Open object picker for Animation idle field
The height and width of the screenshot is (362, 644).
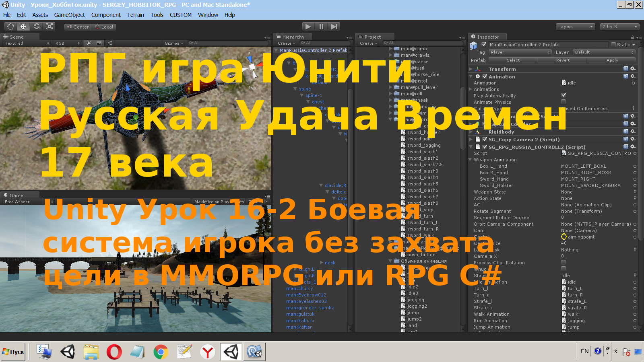634,83
